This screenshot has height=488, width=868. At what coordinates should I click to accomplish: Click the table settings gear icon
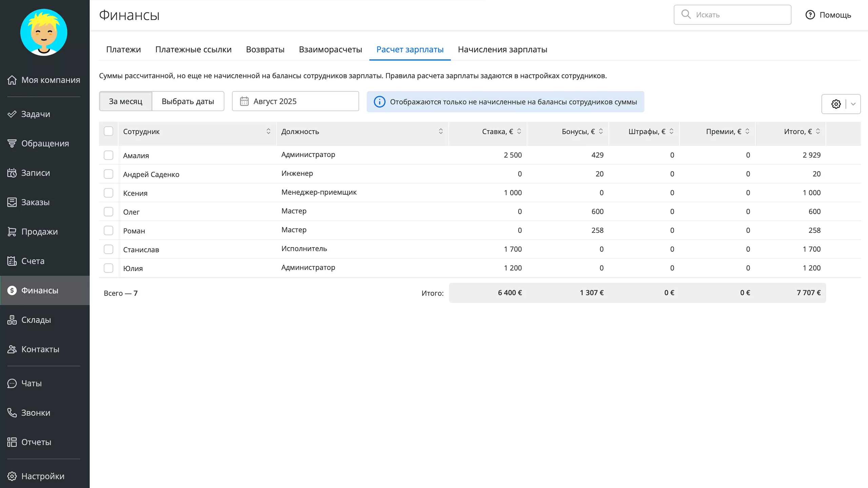[x=836, y=104]
